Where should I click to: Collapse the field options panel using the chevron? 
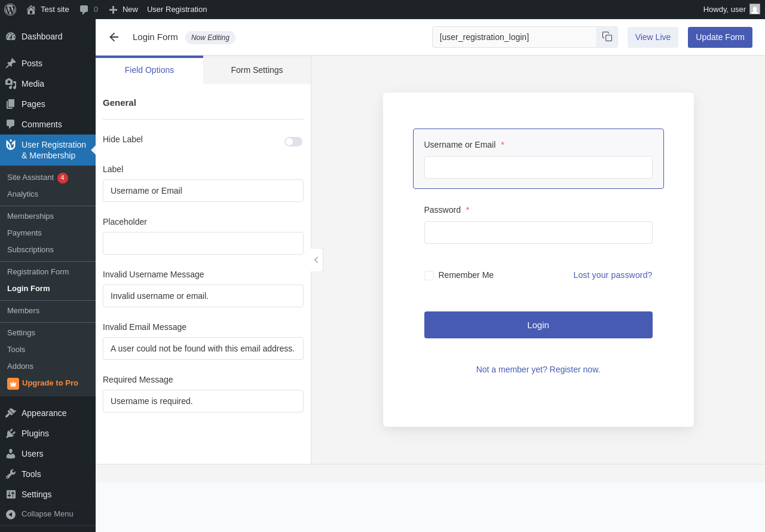[316, 260]
